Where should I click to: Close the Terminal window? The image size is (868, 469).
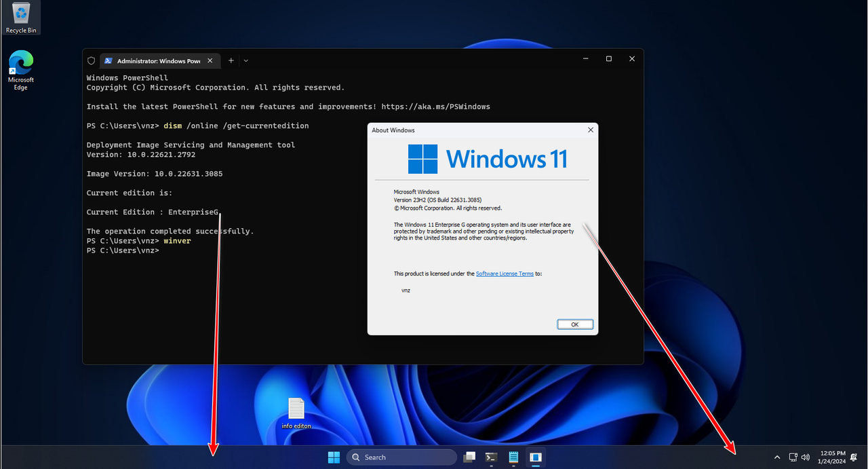click(632, 59)
